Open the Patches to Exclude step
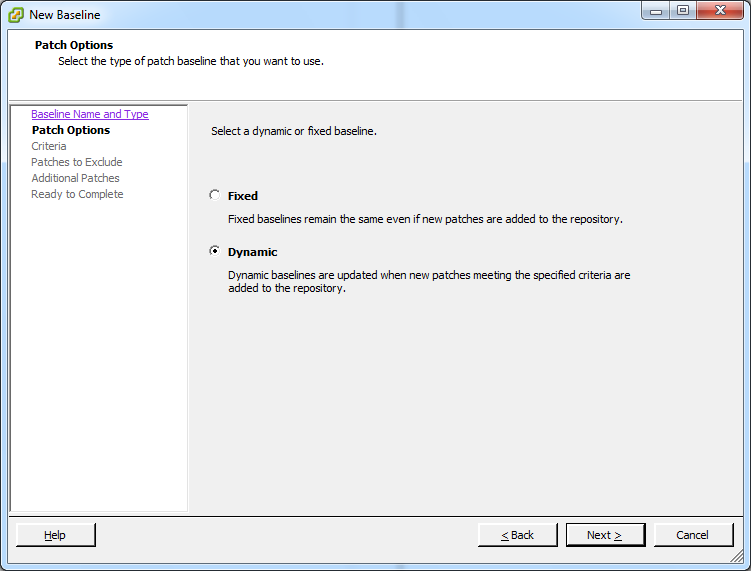751x571 pixels. 76,162
